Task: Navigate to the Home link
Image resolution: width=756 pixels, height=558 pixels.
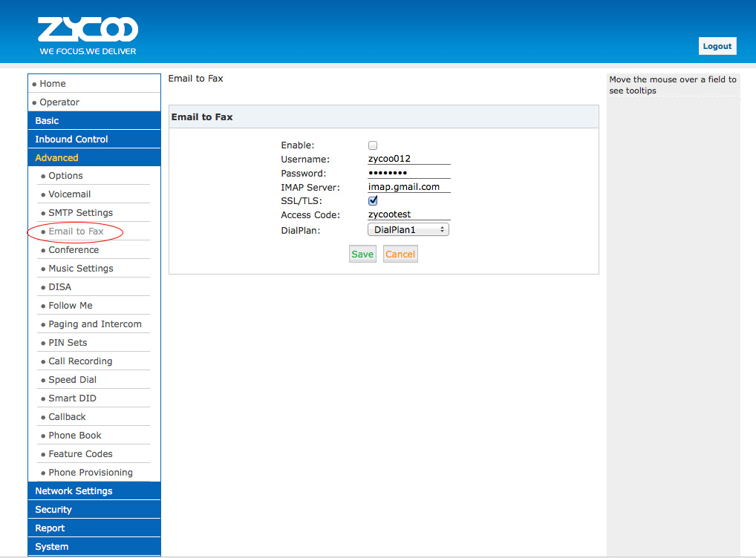Action: tap(53, 84)
